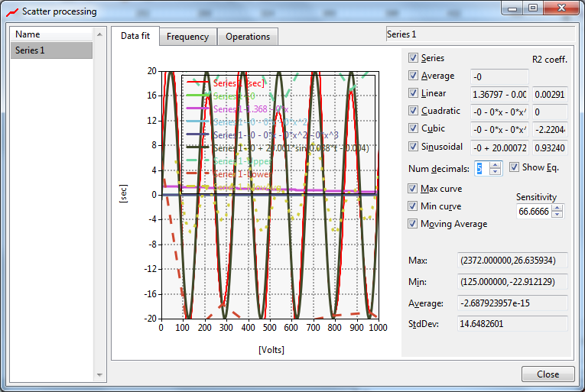Uncheck the Moving Average checkbox

412,223
